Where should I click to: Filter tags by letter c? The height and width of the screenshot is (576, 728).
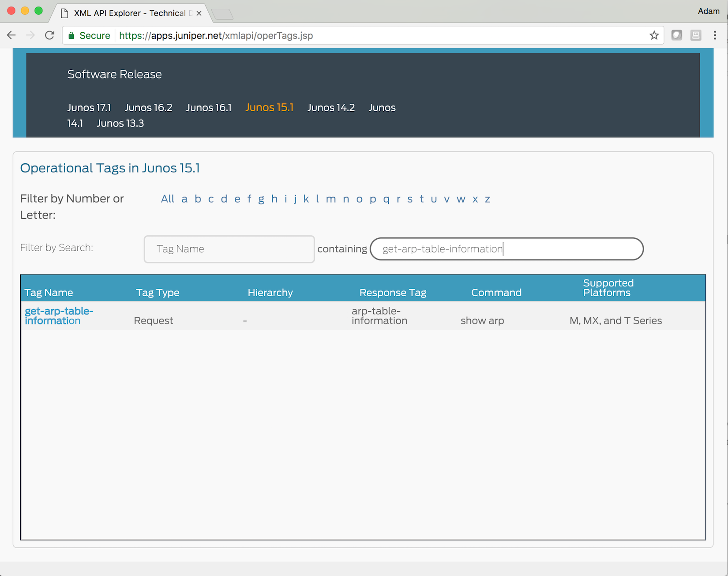pyautogui.click(x=211, y=199)
